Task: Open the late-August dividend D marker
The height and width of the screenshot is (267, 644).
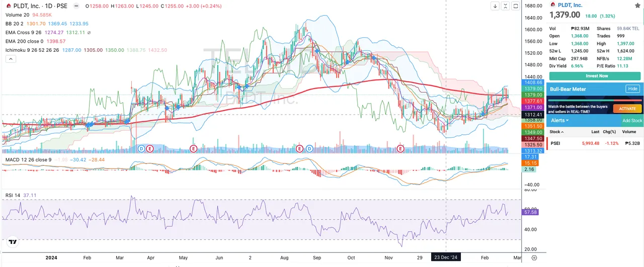Action: 309,149
